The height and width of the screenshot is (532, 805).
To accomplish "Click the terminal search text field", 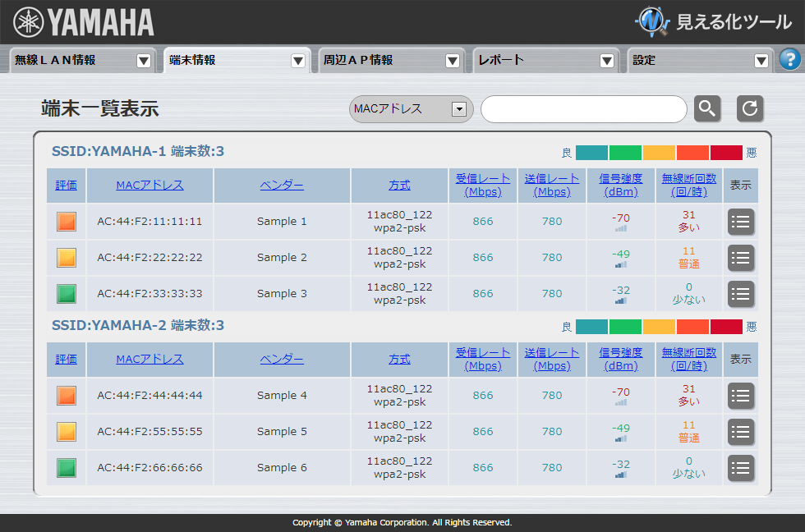I will pos(583,109).
